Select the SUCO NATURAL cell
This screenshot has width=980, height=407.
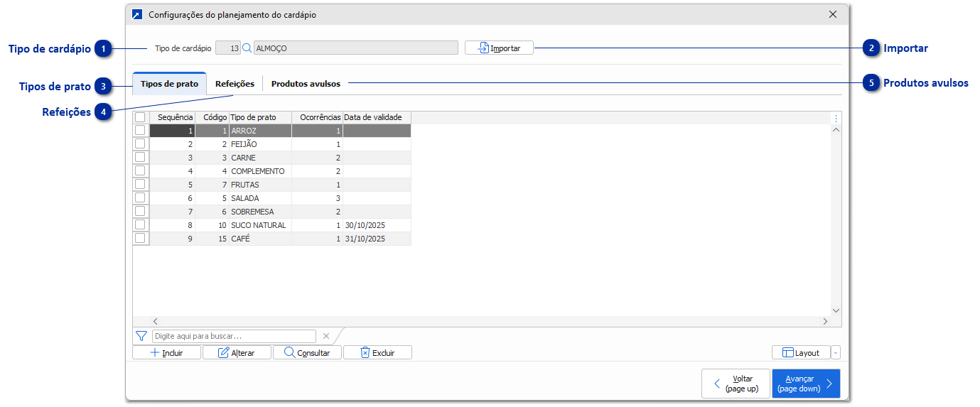click(260, 225)
